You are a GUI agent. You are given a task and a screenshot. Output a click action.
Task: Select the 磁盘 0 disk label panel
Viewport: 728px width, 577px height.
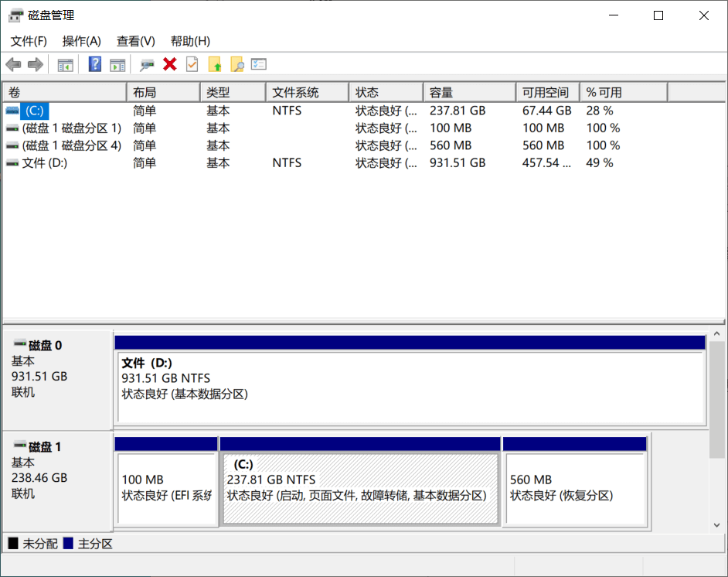point(57,380)
